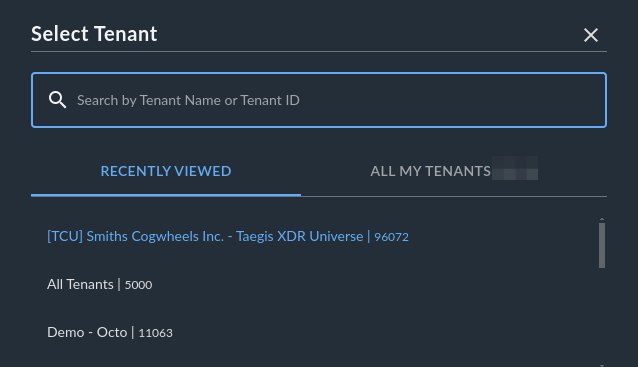
Task: Click the Taegis XDR Universe text
Action: tap(300, 236)
